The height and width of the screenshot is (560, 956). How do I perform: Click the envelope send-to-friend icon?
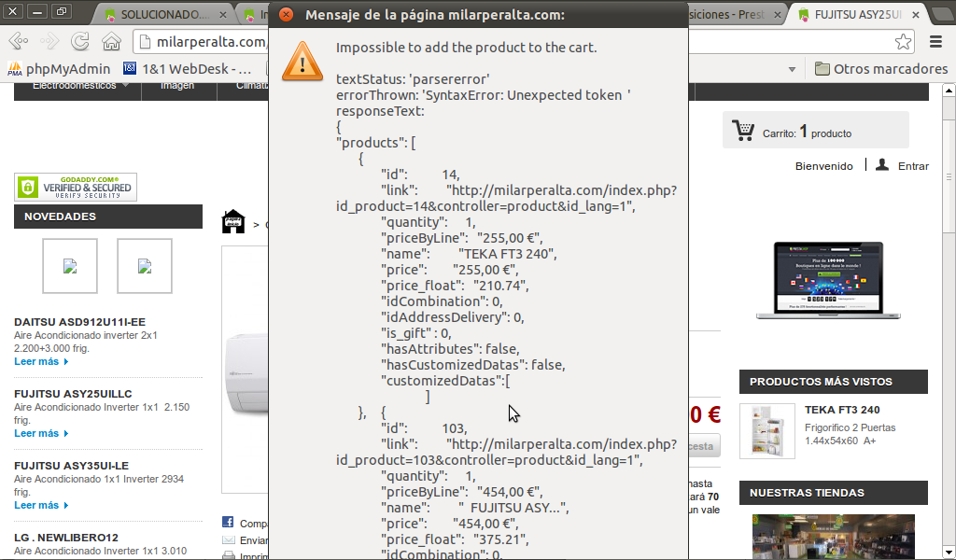point(229,539)
